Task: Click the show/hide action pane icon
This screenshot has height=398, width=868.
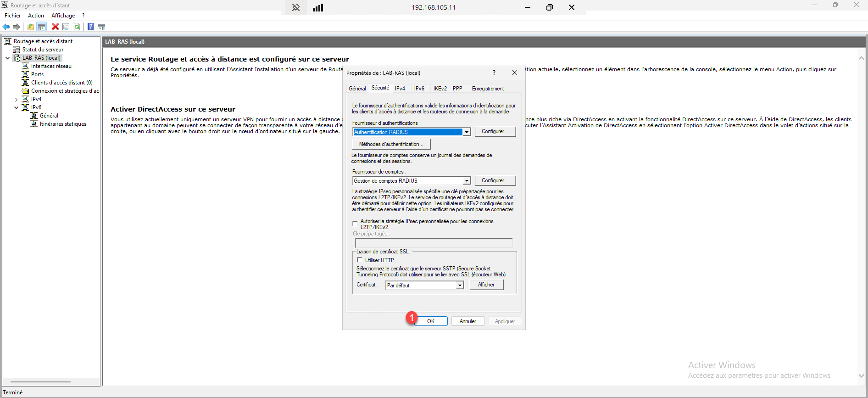Action: (101, 27)
